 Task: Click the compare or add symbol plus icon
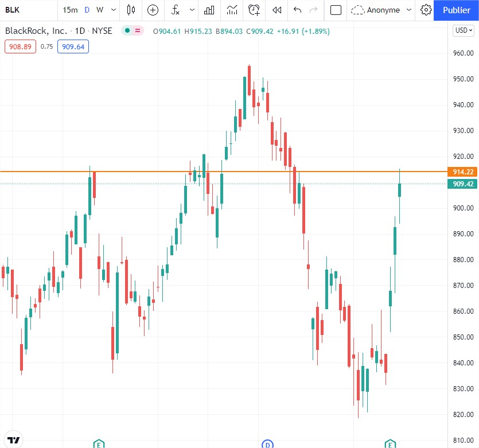point(153,10)
